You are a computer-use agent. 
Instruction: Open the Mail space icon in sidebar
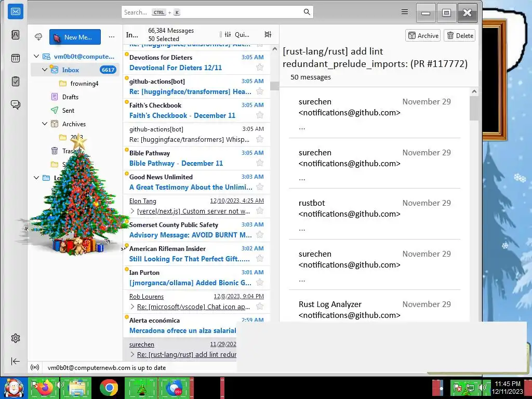pyautogui.click(x=16, y=11)
